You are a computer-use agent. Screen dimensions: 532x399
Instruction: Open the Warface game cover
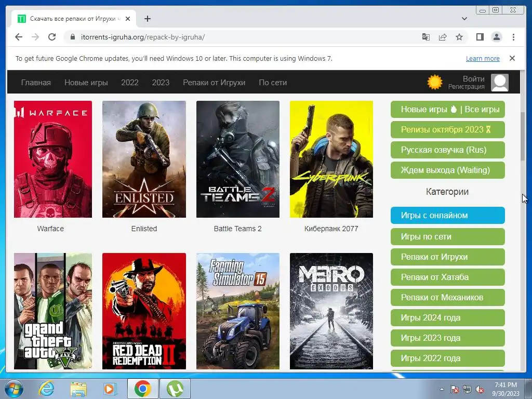point(53,159)
